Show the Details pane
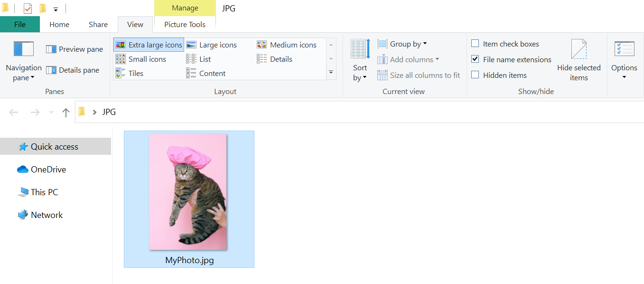This screenshot has width=644, height=284. [x=73, y=70]
